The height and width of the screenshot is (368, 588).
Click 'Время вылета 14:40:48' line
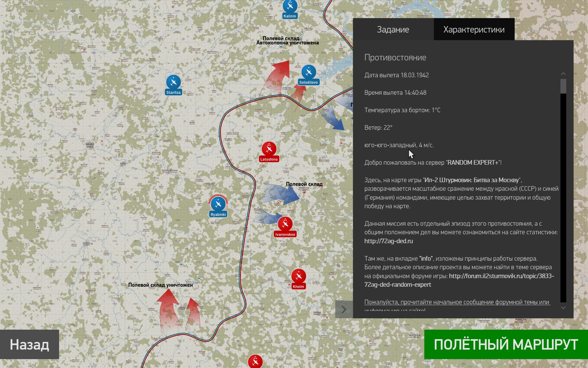pos(395,93)
